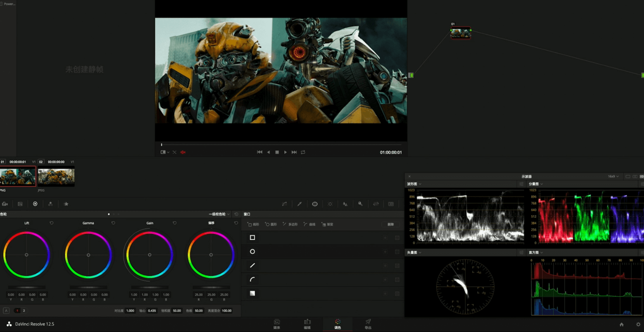This screenshot has width=644, height=332.
Task: Reset the Gain color wheel
Action: coord(174,223)
